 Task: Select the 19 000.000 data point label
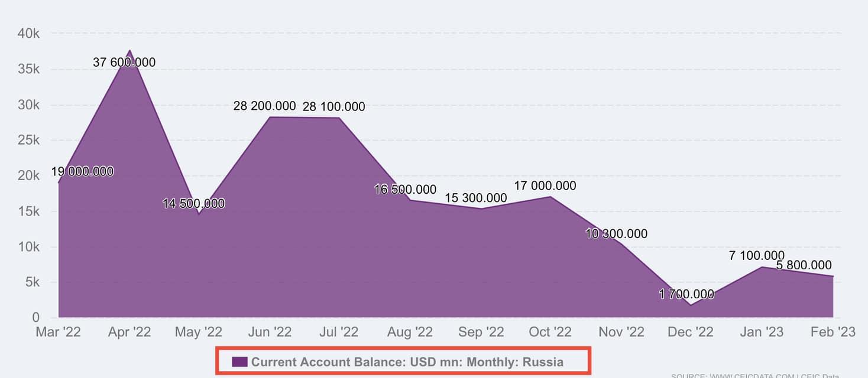coord(82,172)
